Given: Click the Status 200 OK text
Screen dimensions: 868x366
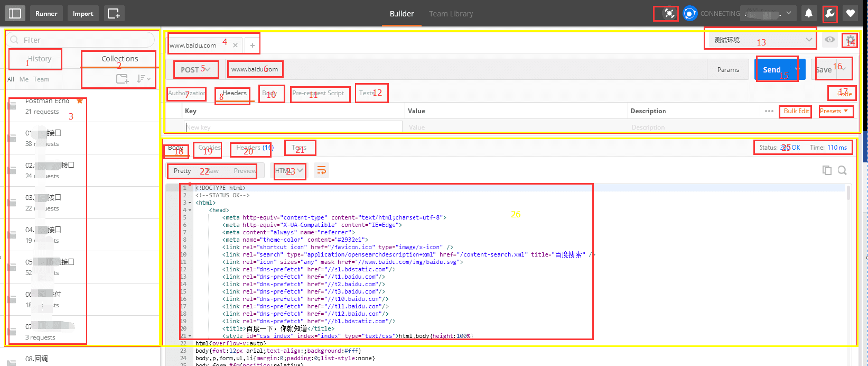Looking at the screenshot, I should pyautogui.click(x=780, y=148).
